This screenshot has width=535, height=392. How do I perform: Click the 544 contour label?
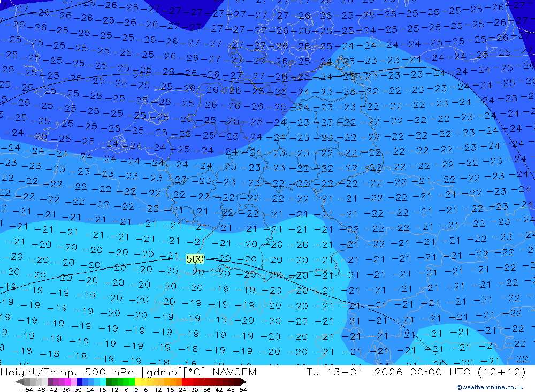point(141,74)
